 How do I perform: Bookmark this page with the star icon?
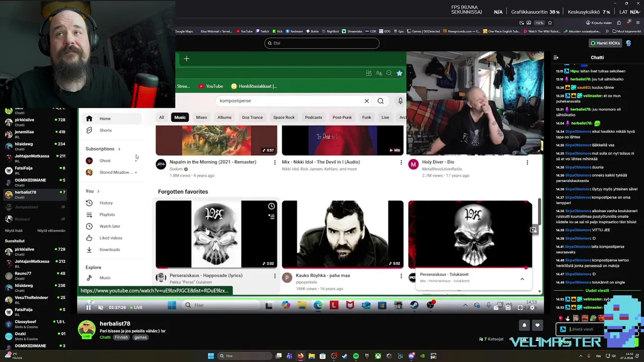[550, 23]
